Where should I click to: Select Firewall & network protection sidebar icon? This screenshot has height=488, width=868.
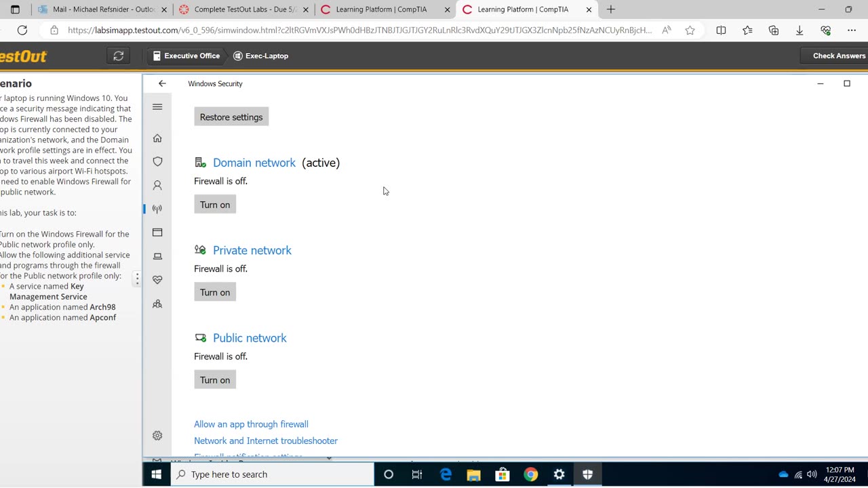[157, 209]
